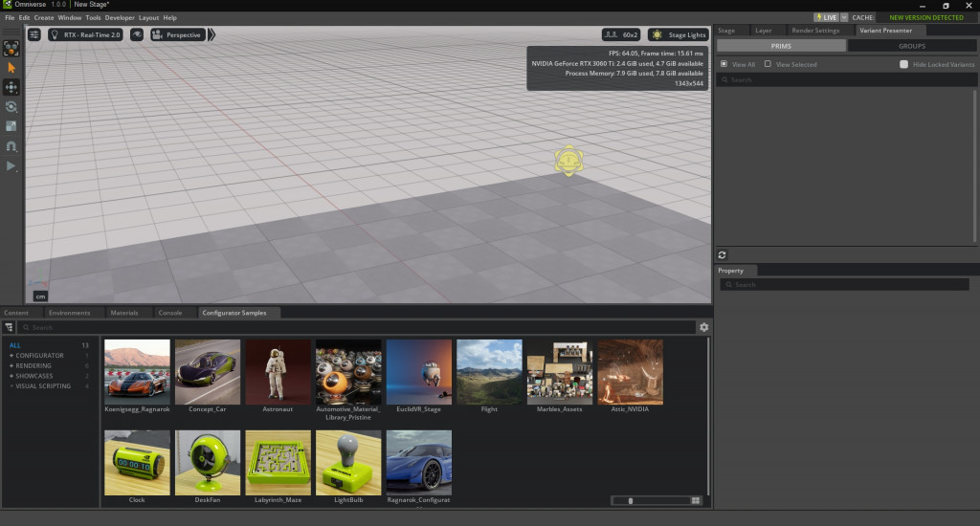
Task: Open the RTX - Real-Time 2.0 renderer menu
Action: [x=85, y=35]
